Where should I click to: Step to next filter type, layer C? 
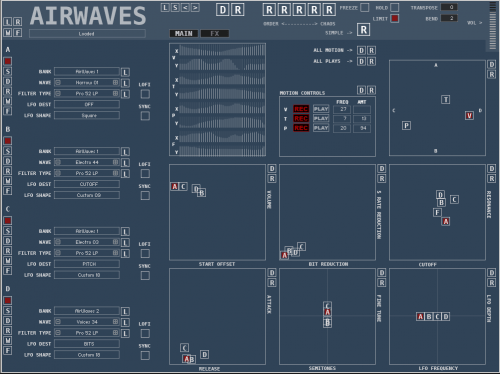(115, 253)
